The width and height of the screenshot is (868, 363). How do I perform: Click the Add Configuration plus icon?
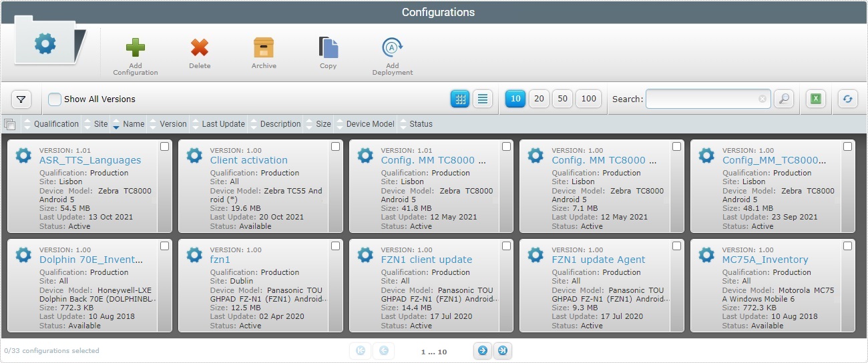coord(136,48)
